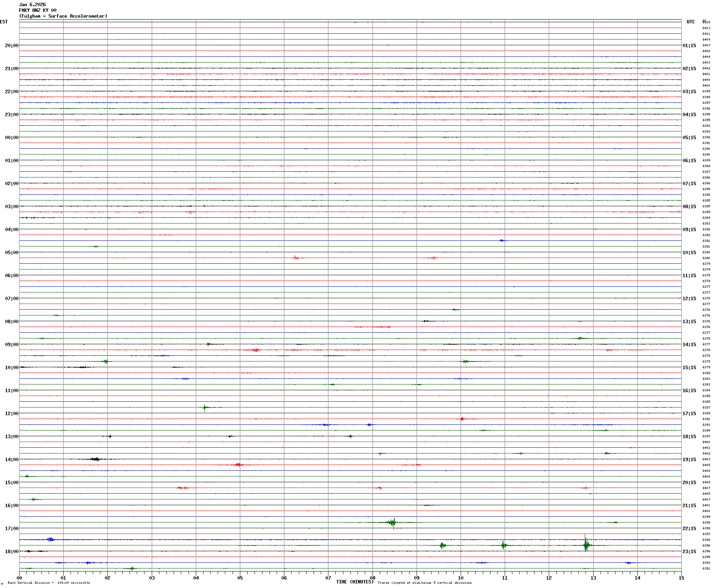The image size is (712, 588).
Task: Click the 01:15 UTC time label
Action: (689, 46)
